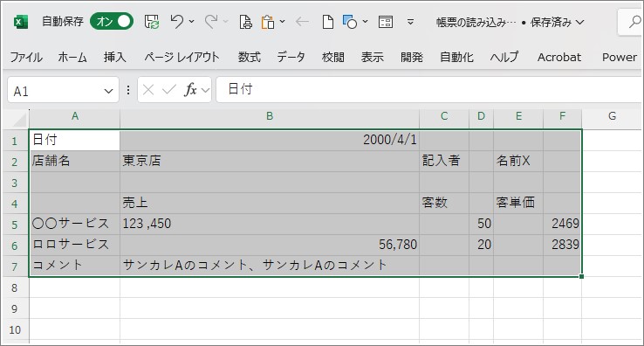Select row 8 header

click(x=15, y=287)
